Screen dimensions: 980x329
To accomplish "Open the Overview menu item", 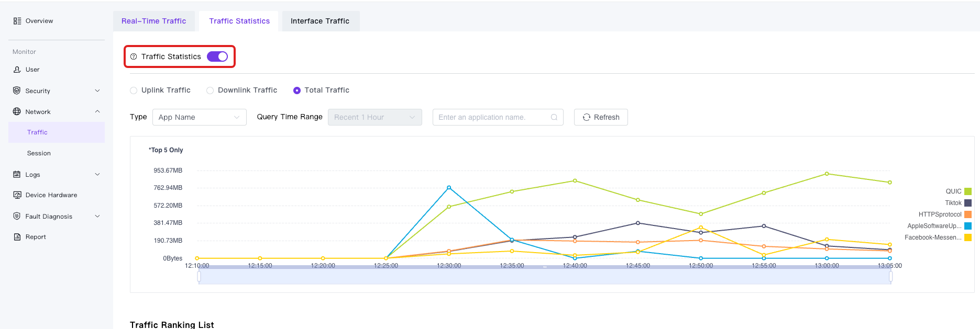I will click(57, 21).
